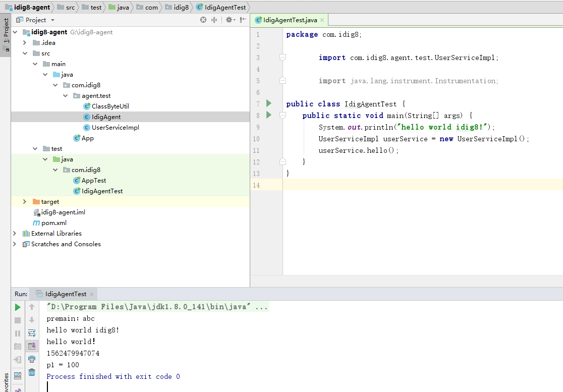Run main method from gutter arrow
Screen dimensions: 563x392
[269, 115]
